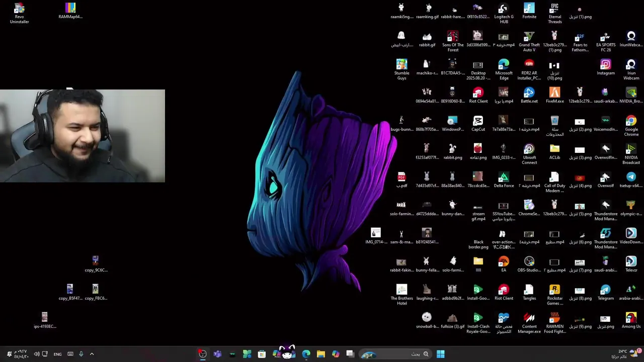Select the Rockstar Games launcher icon
The image size is (644, 362).
click(554, 295)
